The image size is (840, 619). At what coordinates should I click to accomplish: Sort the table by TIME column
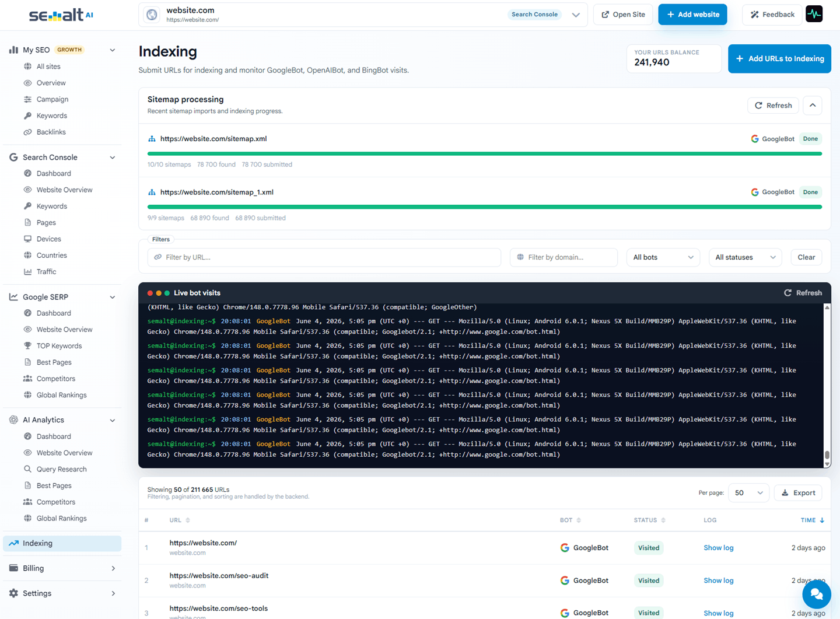point(813,520)
